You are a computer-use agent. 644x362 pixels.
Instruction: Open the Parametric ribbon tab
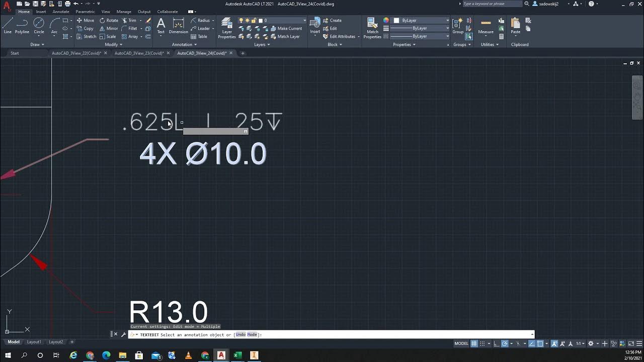85,12
